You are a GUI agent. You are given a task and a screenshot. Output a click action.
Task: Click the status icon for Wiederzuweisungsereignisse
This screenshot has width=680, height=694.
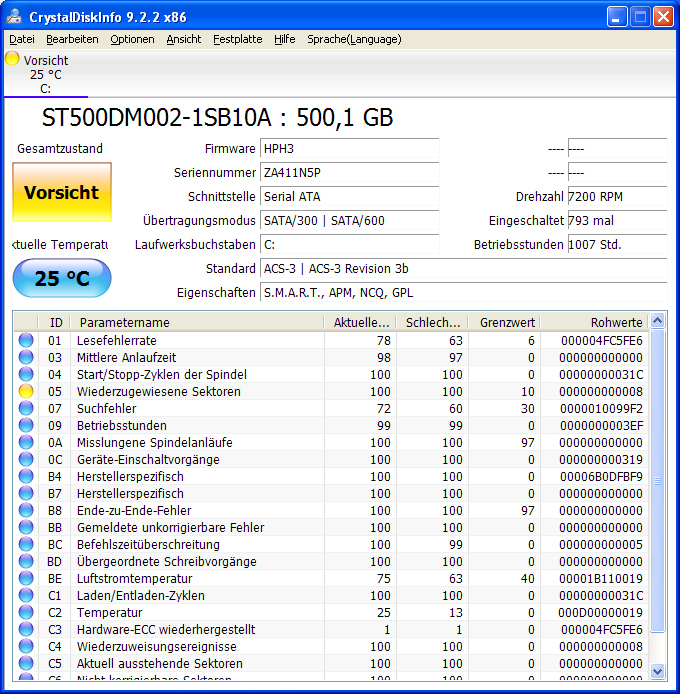tap(26, 647)
